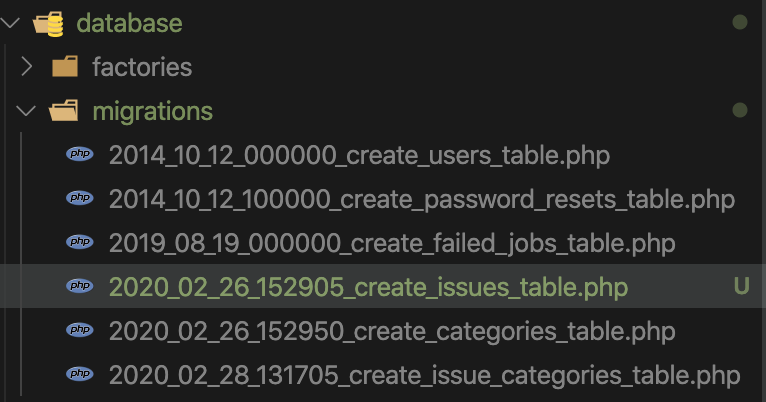
Task: Click PHP icon of create_failed_jobs_table file
Action: pos(80,242)
